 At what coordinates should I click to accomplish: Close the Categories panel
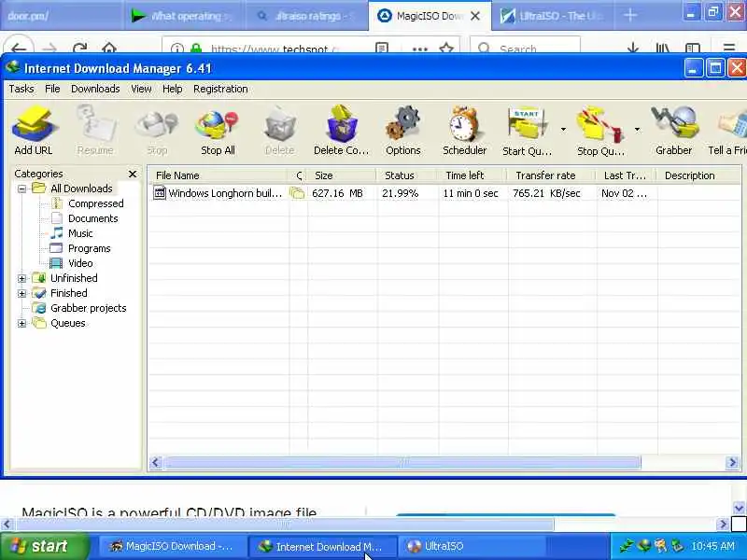[x=133, y=174]
